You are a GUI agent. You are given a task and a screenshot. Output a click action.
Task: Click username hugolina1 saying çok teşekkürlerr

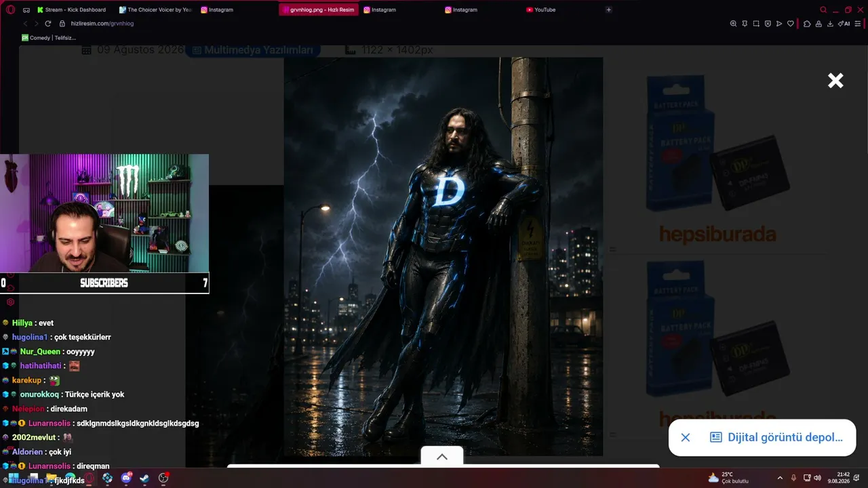pos(30,338)
